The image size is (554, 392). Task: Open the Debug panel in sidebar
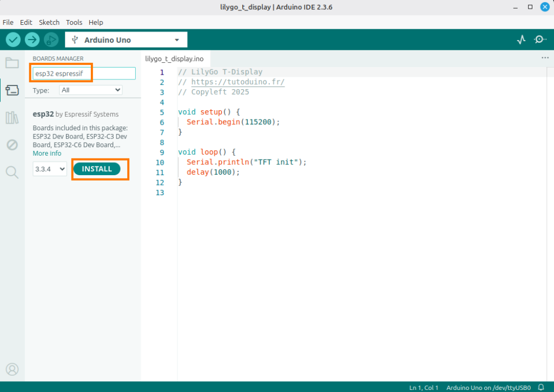click(x=12, y=145)
